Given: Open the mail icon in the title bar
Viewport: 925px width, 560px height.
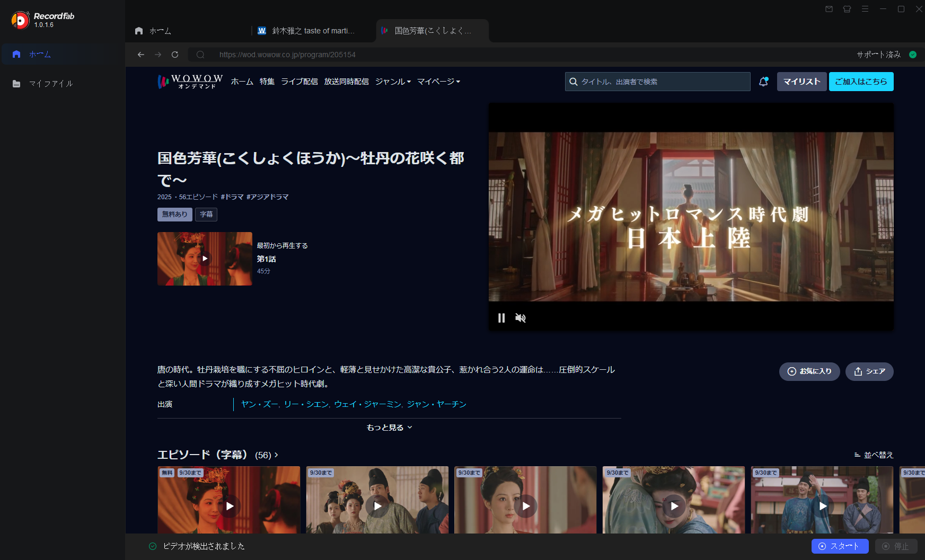Looking at the screenshot, I should point(829,9).
